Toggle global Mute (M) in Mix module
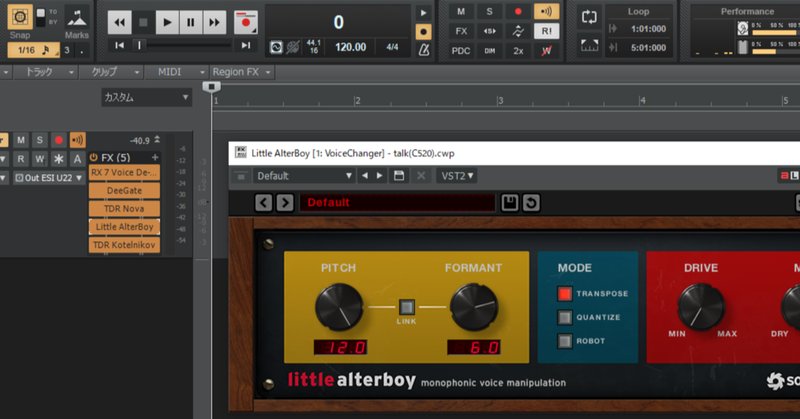 [461, 12]
